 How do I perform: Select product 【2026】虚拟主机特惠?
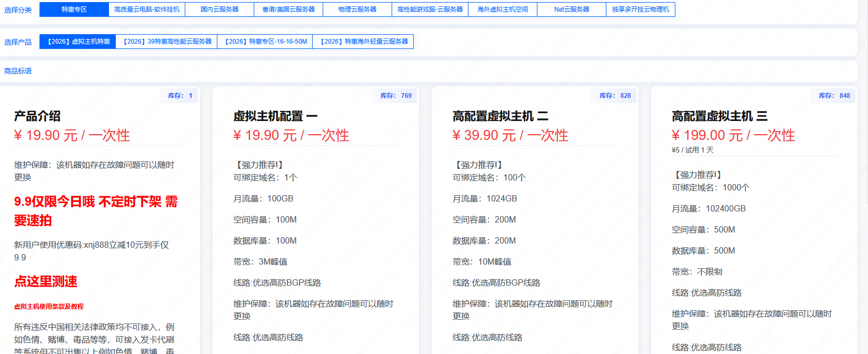pyautogui.click(x=78, y=42)
